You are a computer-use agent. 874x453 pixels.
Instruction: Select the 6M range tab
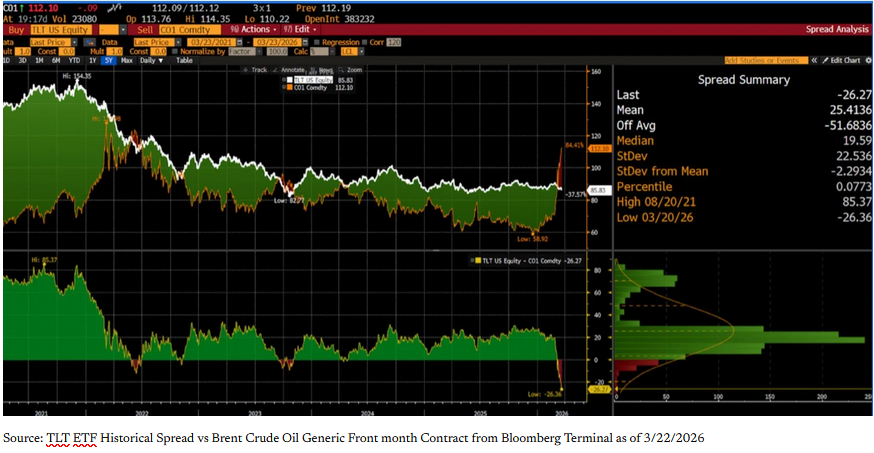pyautogui.click(x=56, y=60)
